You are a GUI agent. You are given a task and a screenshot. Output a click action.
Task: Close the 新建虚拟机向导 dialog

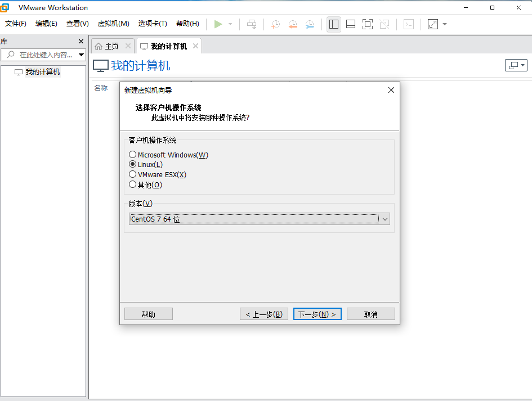(x=391, y=90)
